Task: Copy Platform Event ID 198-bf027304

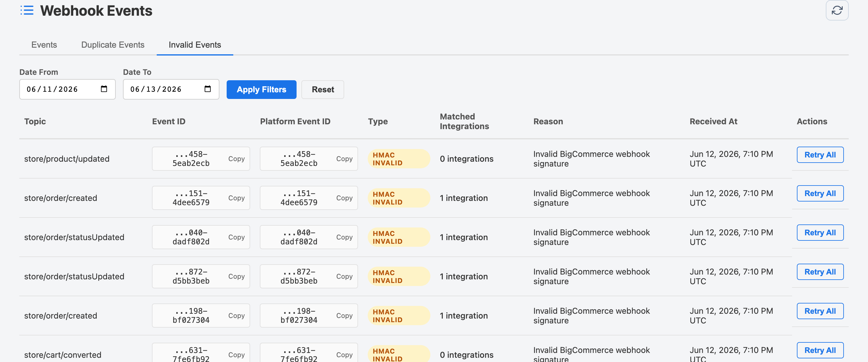Action: [x=344, y=316]
